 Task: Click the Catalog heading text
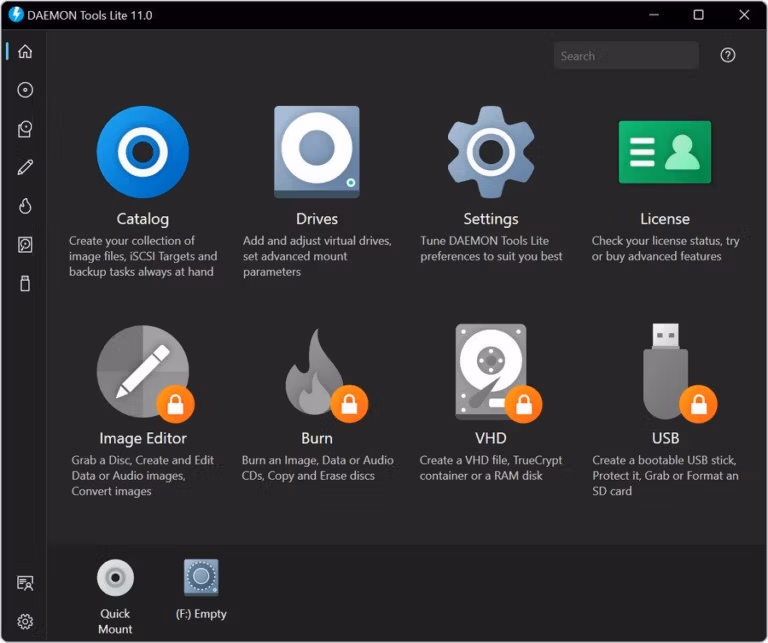[x=143, y=219]
